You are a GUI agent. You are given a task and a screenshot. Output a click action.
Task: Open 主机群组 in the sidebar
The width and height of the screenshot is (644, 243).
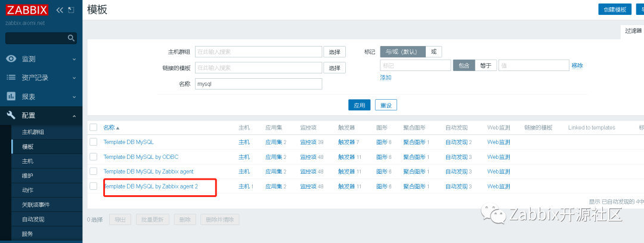[x=33, y=132]
